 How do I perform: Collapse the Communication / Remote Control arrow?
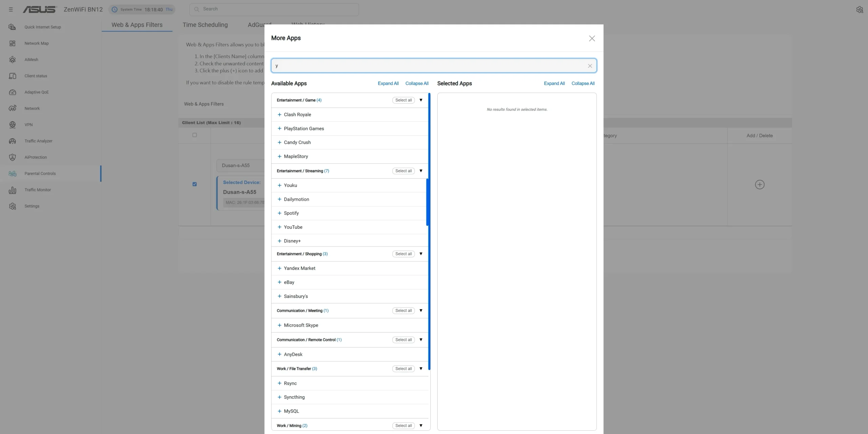421,340
